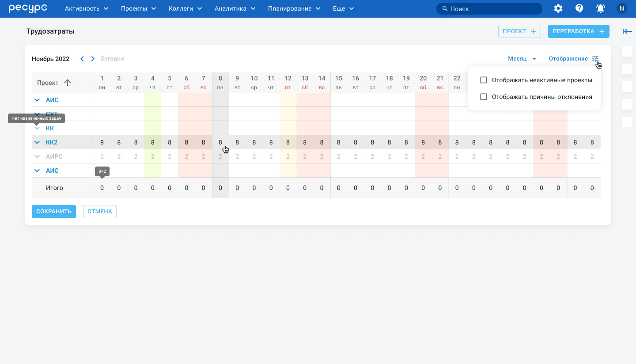Sort by Проект arrow icon

(x=67, y=83)
